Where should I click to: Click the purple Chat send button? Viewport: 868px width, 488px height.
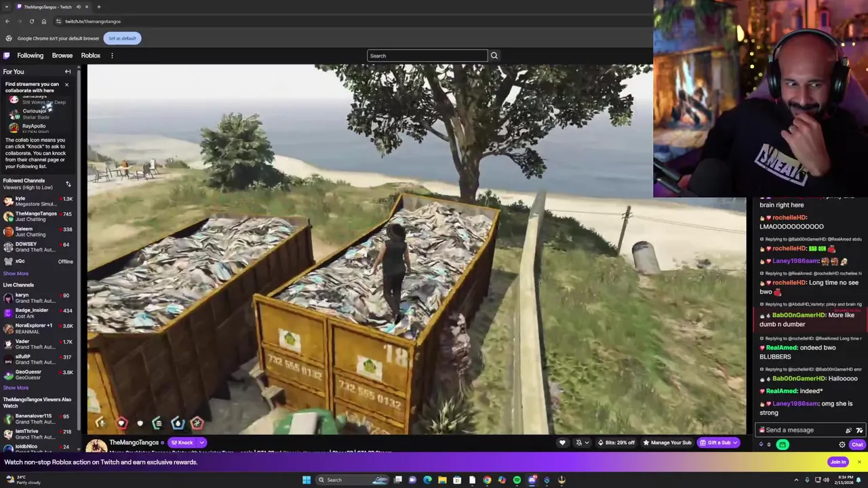pos(857,445)
